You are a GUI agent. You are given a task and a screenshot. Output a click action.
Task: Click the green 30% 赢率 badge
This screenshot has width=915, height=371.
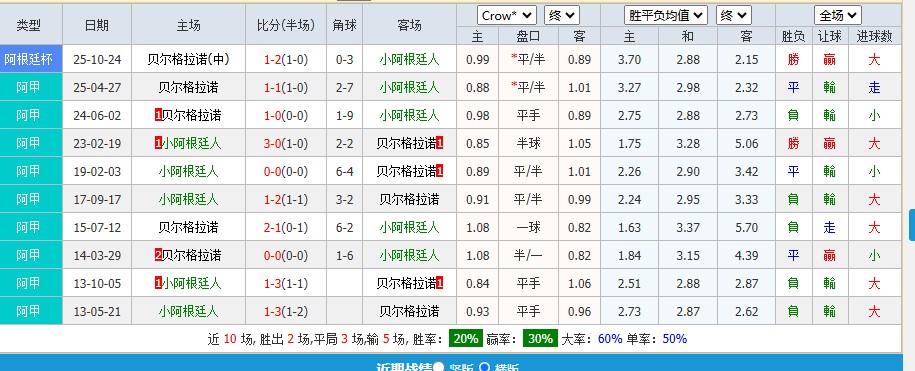point(540,338)
